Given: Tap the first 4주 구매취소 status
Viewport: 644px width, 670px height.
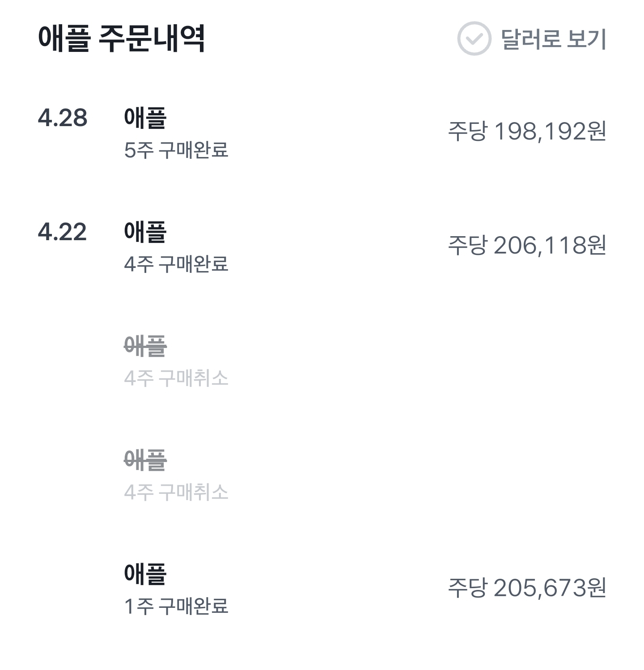Looking at the screenshot, I should point(176,378).
